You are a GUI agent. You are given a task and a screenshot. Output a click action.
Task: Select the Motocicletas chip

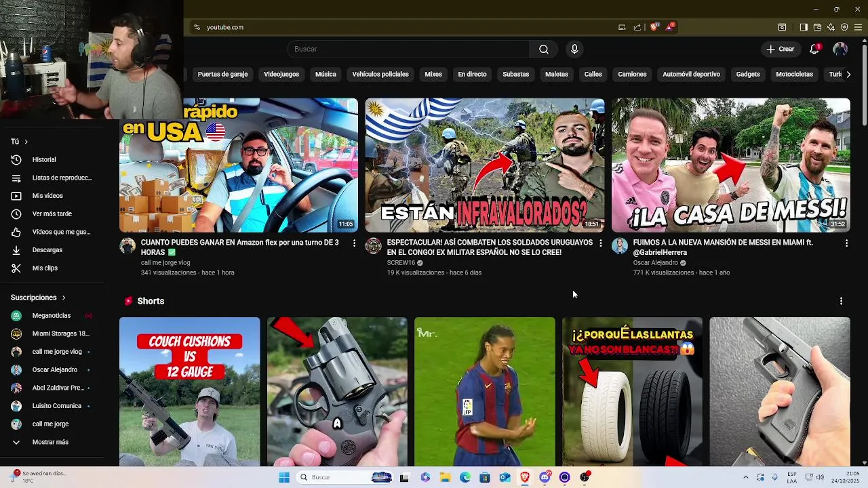(x=794, y=74)
